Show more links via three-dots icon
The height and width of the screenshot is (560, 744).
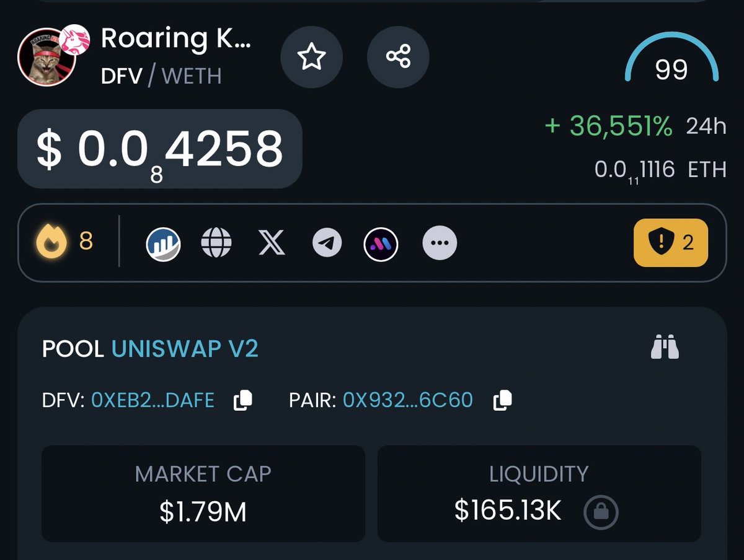pyautogui.click(x=440, y=243)
